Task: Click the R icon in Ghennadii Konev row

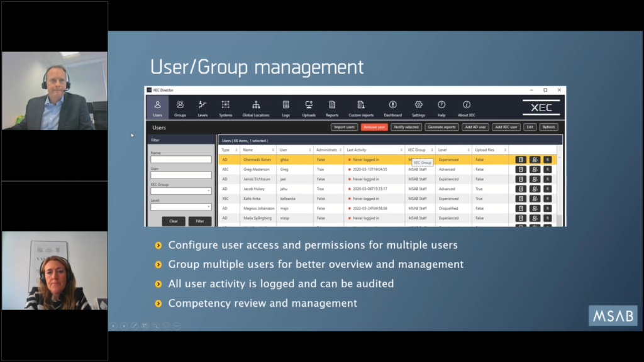Action: [548, 160]
